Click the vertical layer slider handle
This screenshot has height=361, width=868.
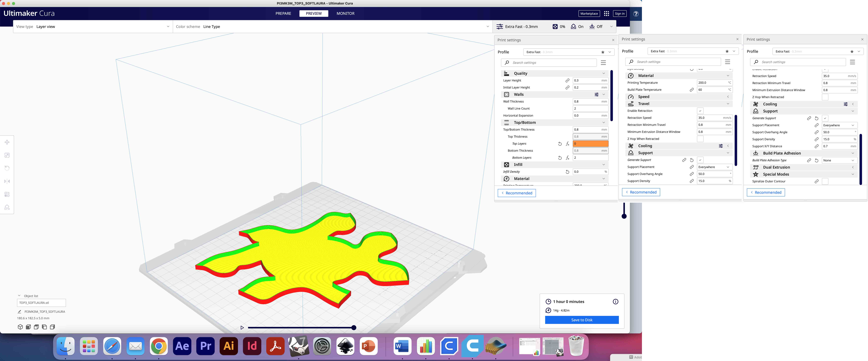click(624, 216)
